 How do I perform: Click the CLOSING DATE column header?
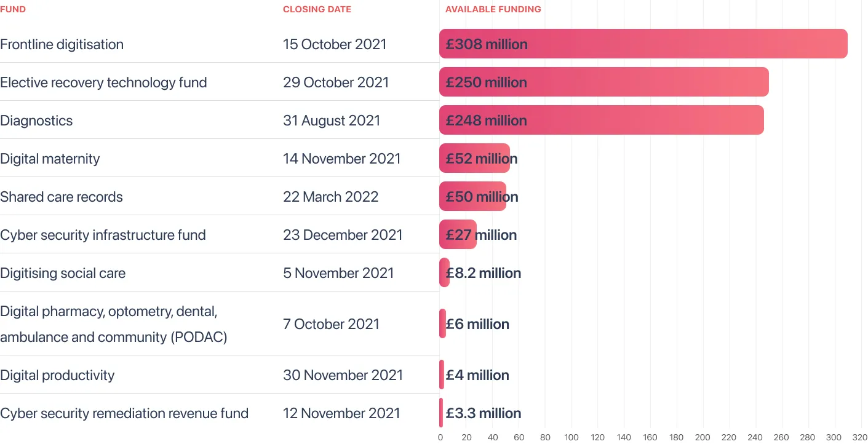[x=317, y=9]
